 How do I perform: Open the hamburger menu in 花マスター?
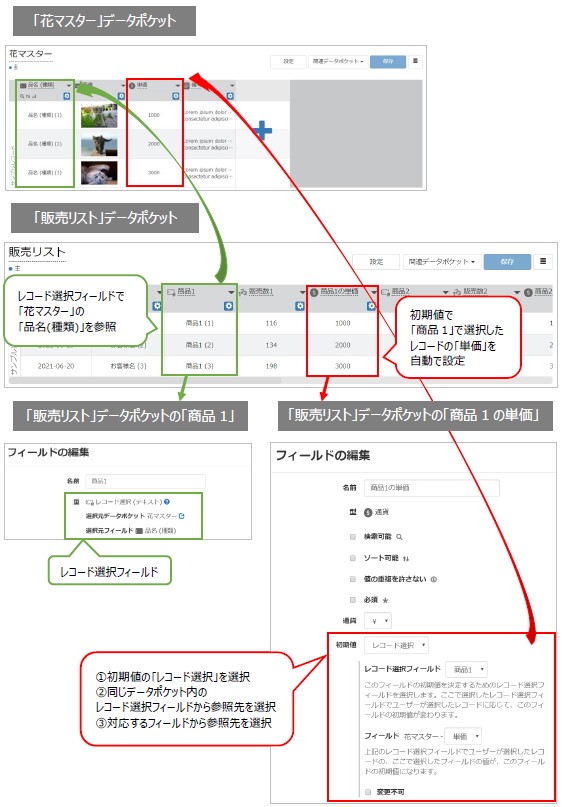click(415, 61)
